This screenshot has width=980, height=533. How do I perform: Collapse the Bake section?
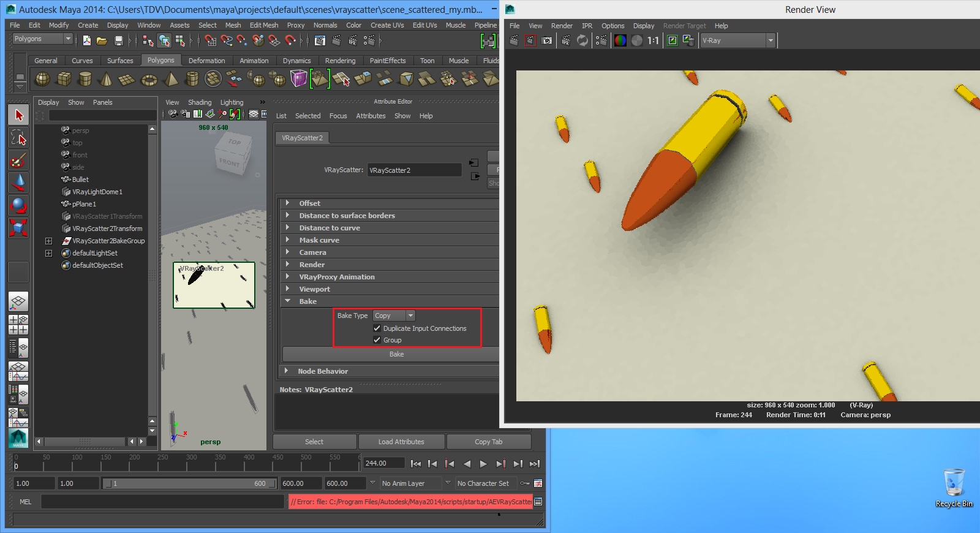point(287,301)
